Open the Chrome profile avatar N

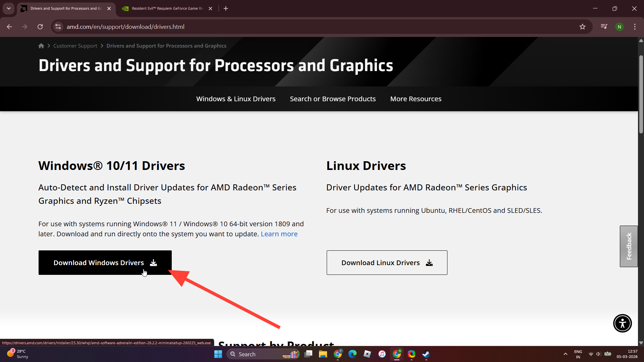619,27
